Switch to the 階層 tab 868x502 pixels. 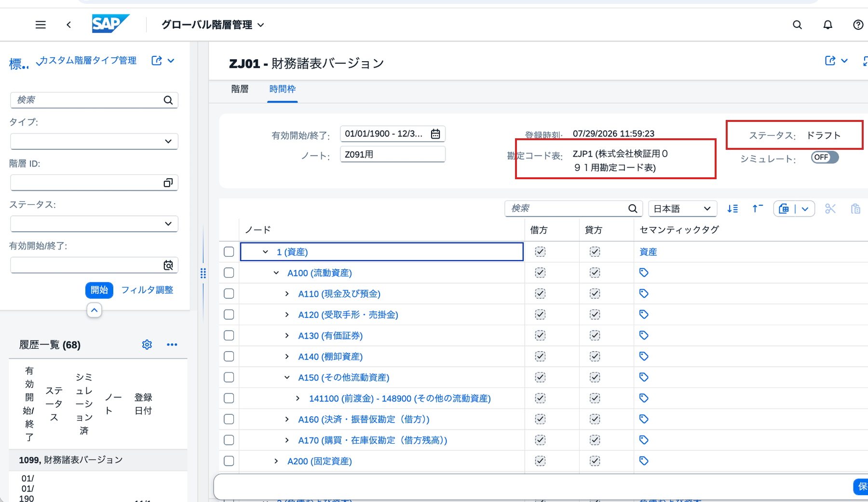[240, 89]
